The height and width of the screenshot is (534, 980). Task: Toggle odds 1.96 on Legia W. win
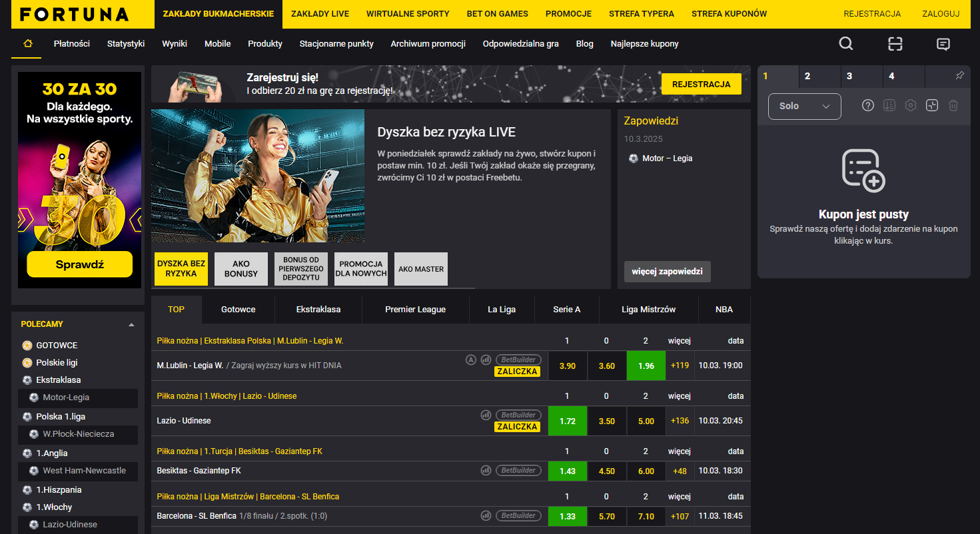point(646,366)
